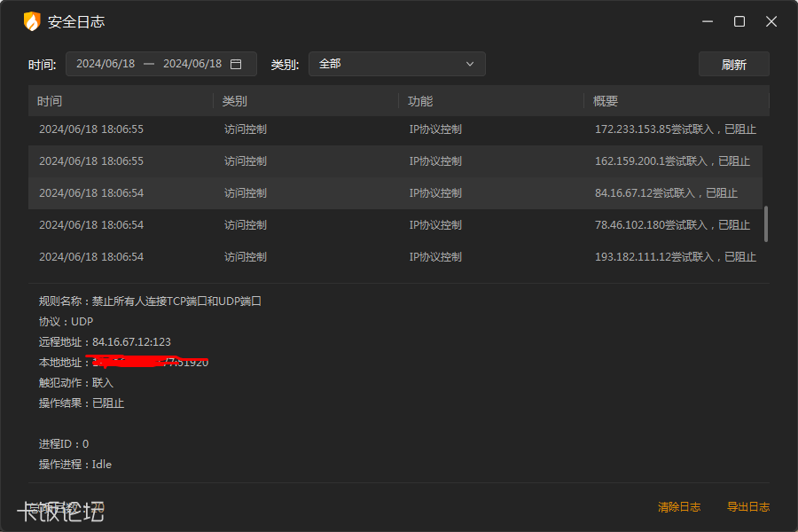The width and height of the screenshot is (798, 532).
Task: Click the 时间 column header
Action: [50, 101]
